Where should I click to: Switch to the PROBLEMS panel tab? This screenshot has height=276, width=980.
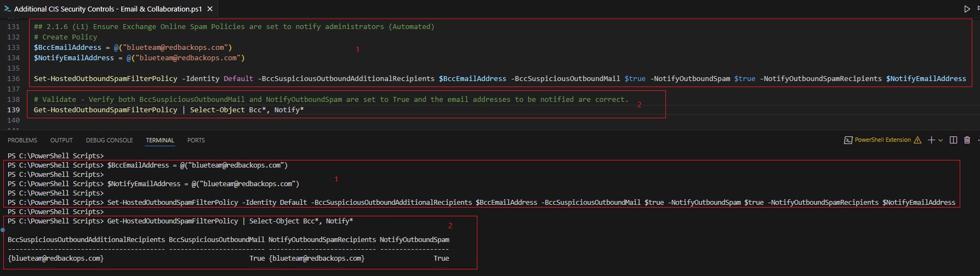[x=22, y=140]
